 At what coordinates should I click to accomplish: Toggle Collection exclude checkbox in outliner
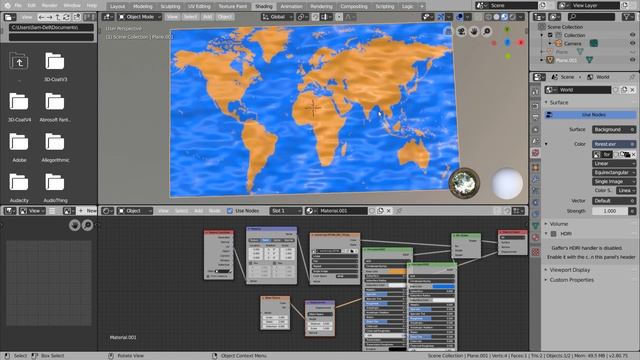pyautogui.click(x=550, y=35)
